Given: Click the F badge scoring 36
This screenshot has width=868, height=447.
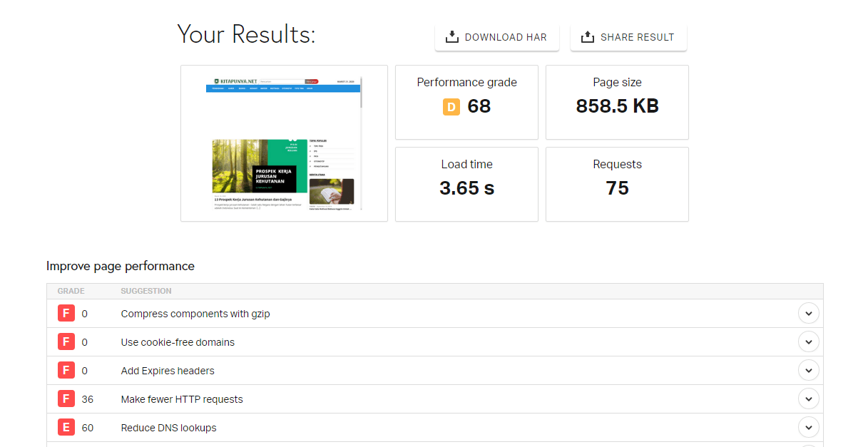Looking at the screenshot, I should pyautogui.click(x=66, y=399).
